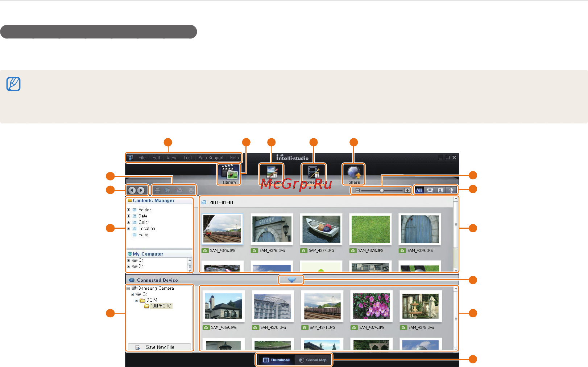Click the Intelli-studio info icon beside File
Screen dimensions: 588x367
click(130, 158)
